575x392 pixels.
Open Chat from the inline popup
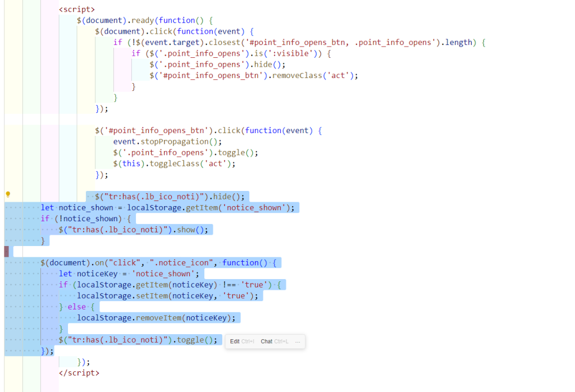pyautogui.click(x=266, y=341)
